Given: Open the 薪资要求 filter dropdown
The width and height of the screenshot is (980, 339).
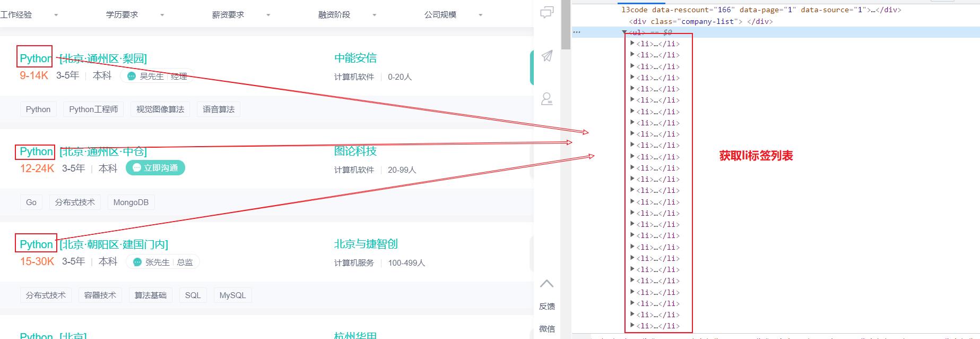Looking at the screenshot, I should pos(241,15).
